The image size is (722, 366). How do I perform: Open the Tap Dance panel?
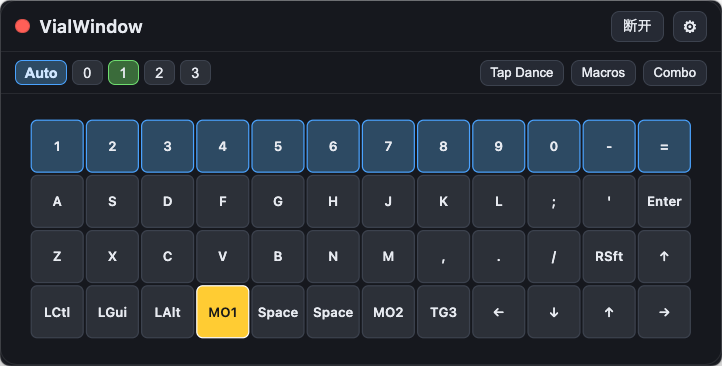(522, 73)
